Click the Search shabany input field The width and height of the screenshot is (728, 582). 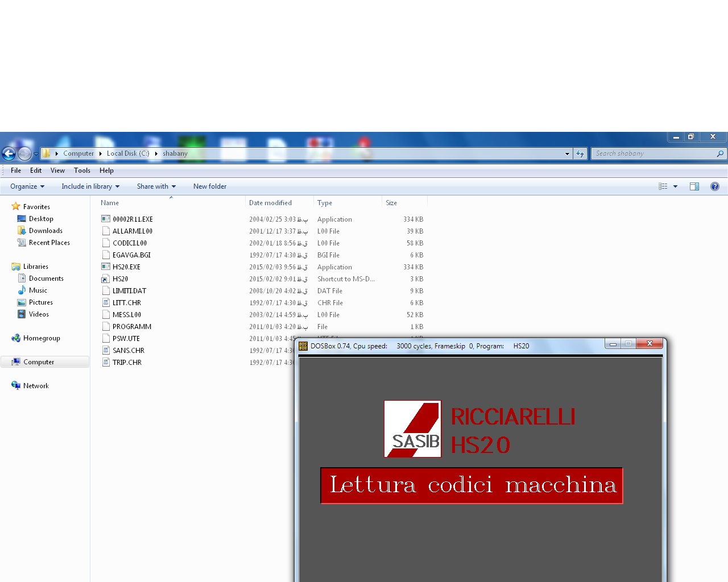(x=654, y=153)
